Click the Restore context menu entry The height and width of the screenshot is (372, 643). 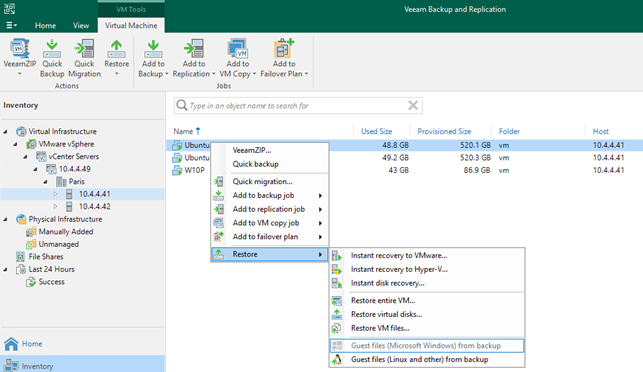click(x=270, y=254)
